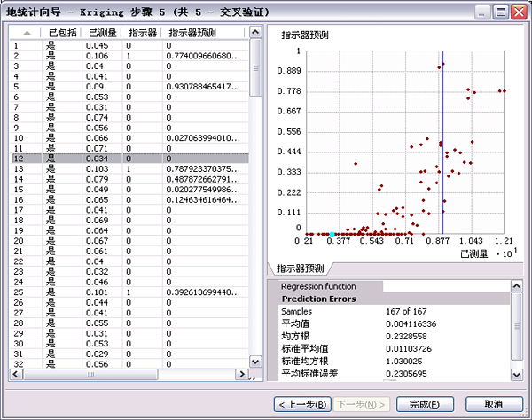
Task: Select the Regression function row
Action: (318, 286)
